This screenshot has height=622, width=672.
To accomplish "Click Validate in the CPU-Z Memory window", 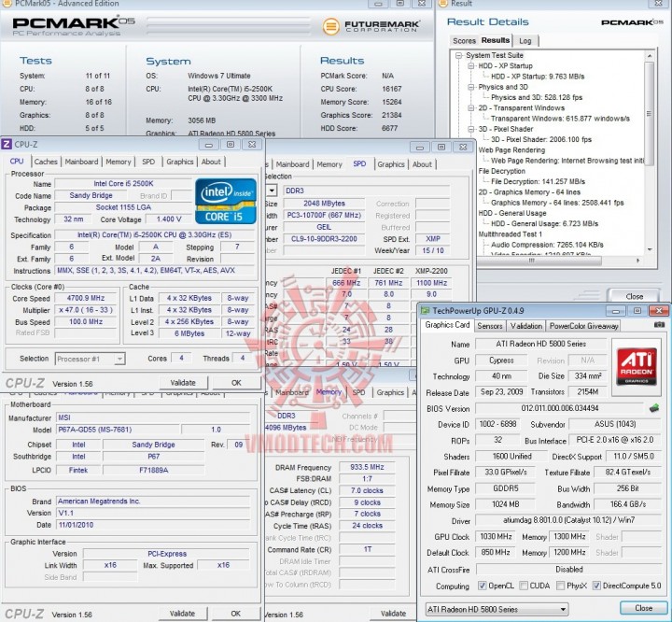I will pos(393,614).
